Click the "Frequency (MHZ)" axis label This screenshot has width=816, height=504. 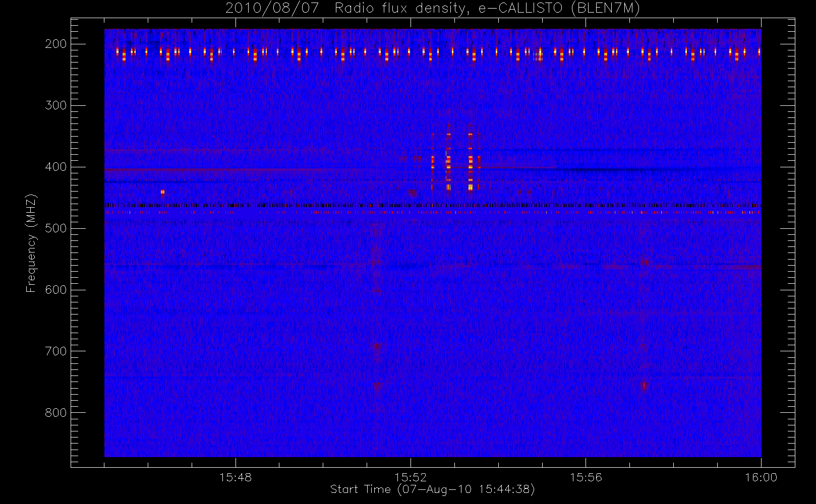[31, 243]
